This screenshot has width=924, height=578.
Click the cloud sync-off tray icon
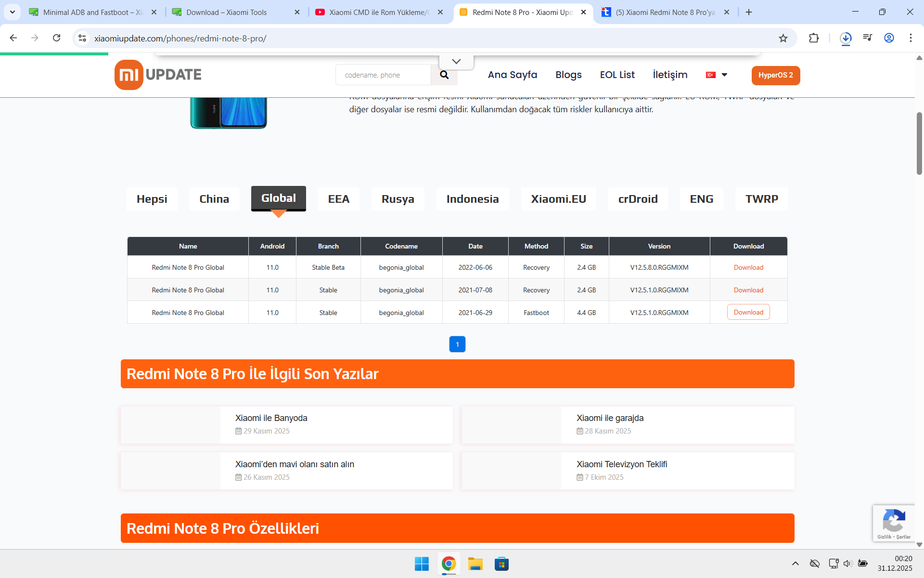[x=815, y=564]
